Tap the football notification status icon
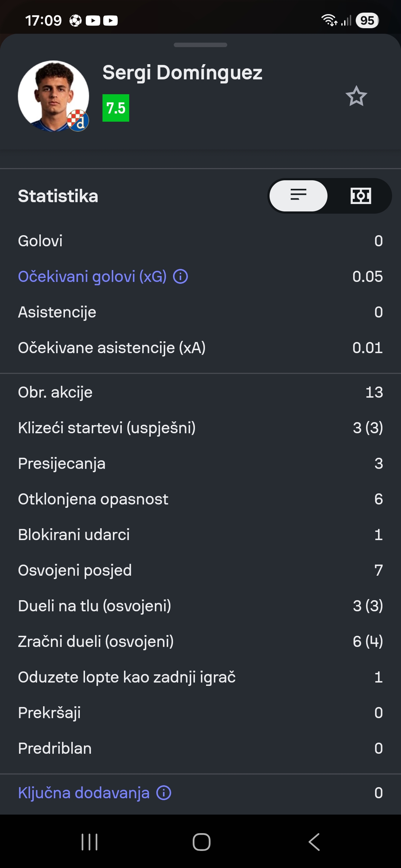Viewport: 401px width, 868px height. [75, 20]
